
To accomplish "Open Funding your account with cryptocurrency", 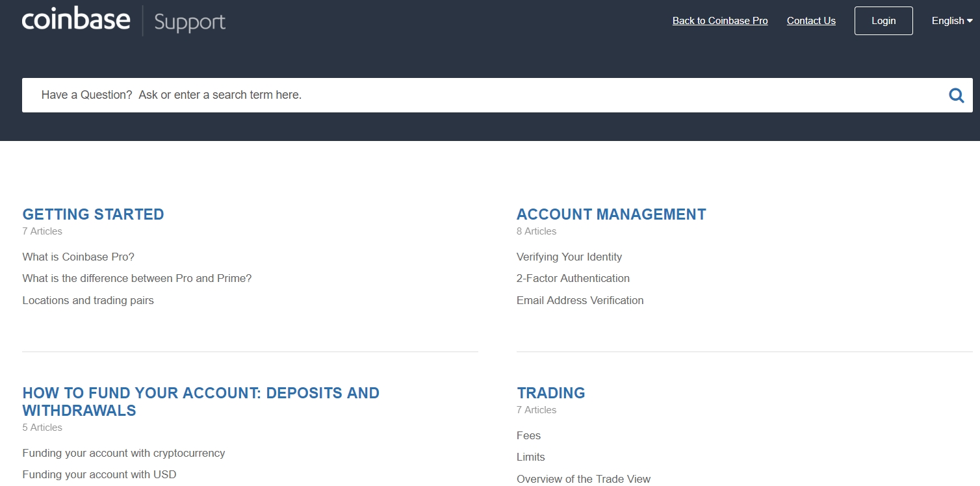I will point(123,453).
